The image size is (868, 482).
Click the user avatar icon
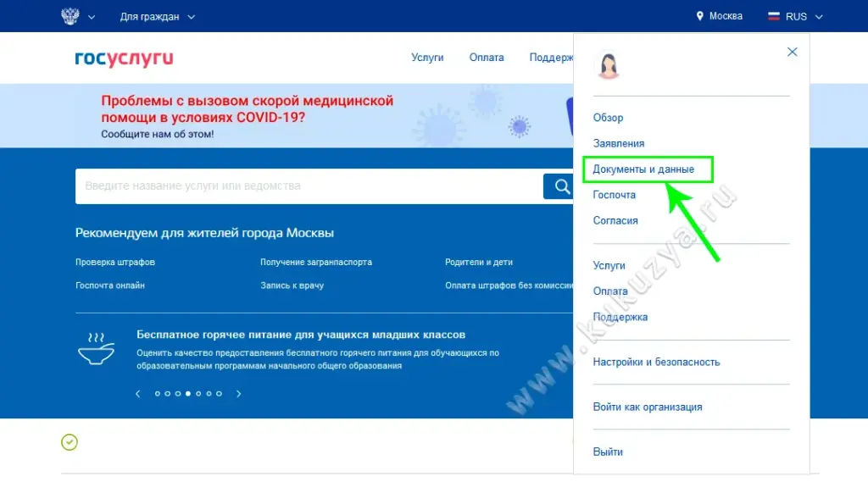[x=608, y=66]
